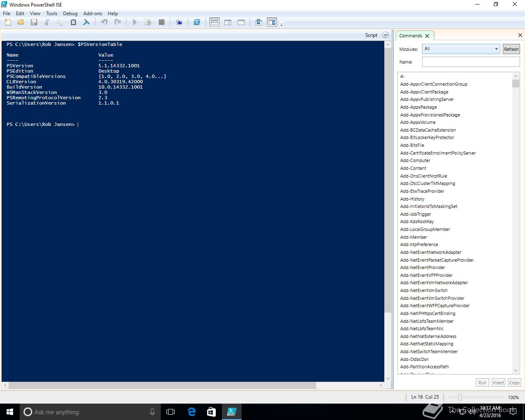Viewport: 525px width, 420px height.
Task: Click Show Command Window toolbar icon
Action: (259, 22)
